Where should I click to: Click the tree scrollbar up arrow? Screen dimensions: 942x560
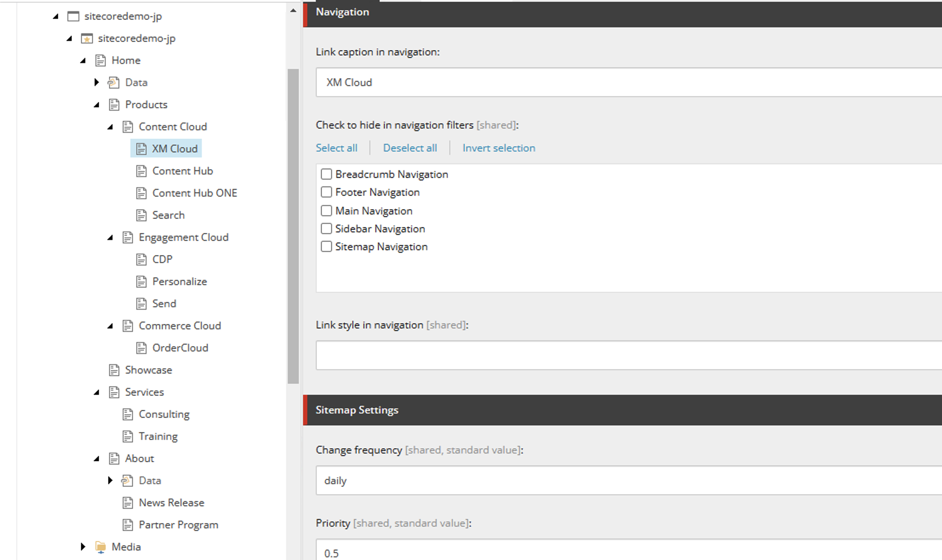293,11
